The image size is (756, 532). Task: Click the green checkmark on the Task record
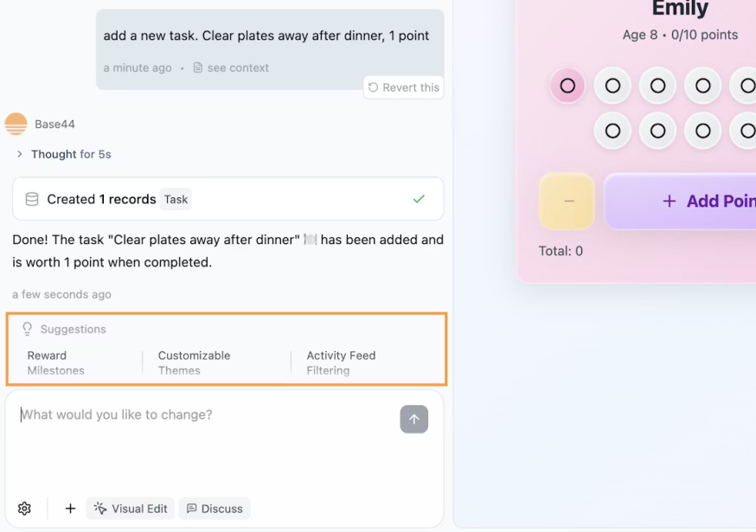pyautogui.click(x=419, y=198)
